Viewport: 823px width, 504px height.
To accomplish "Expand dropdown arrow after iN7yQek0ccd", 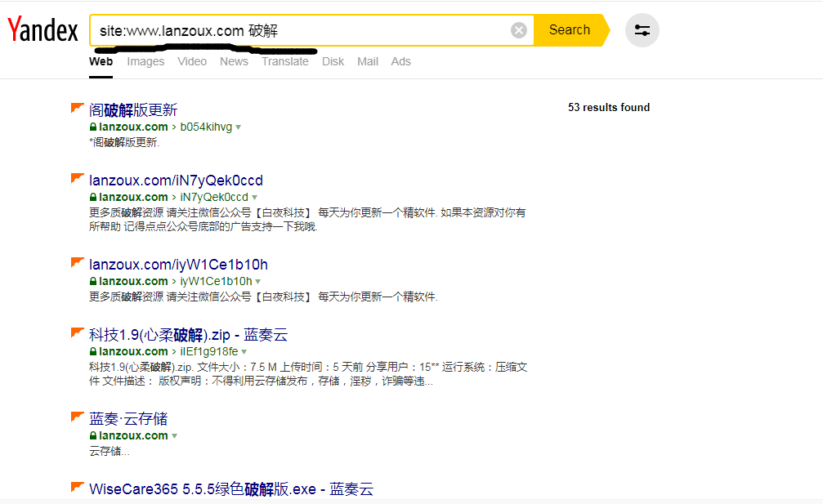I will coord(254,198).
